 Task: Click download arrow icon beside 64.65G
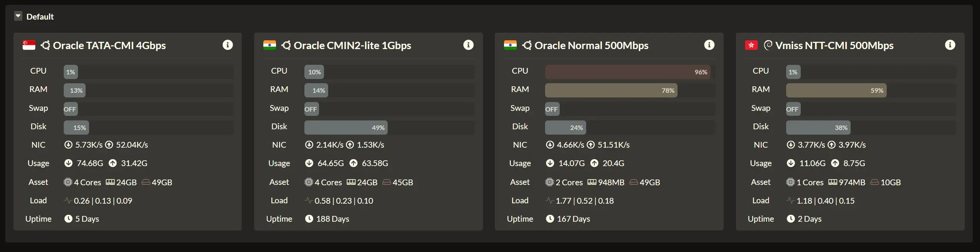[x=309, y=163]
